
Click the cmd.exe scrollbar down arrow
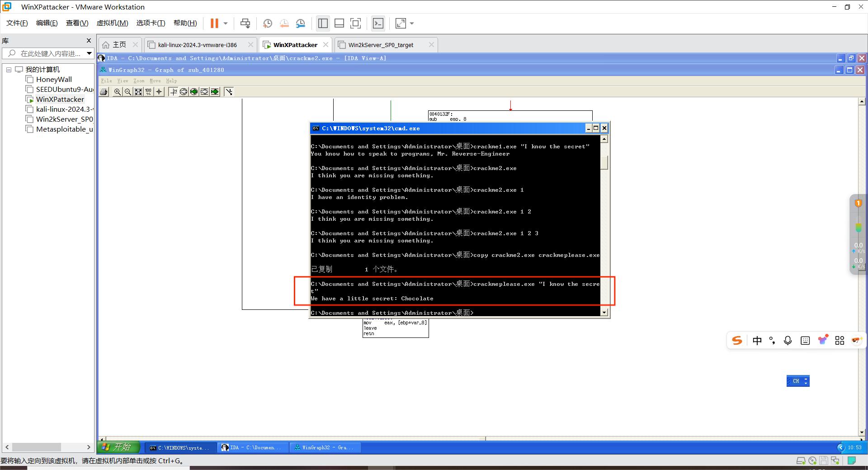(604, 313)
